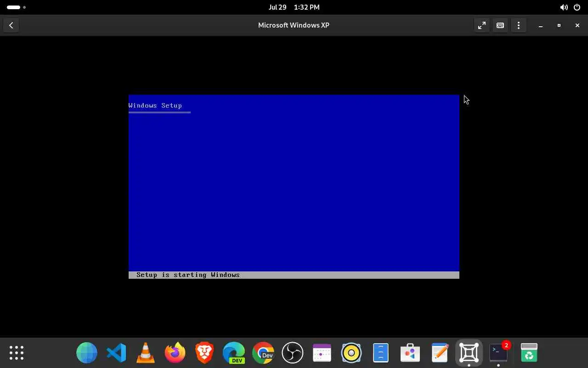This screenshot has height=368, width=588.
Task: Enter fullscreen mode for the VM
Action: (482, 25)
